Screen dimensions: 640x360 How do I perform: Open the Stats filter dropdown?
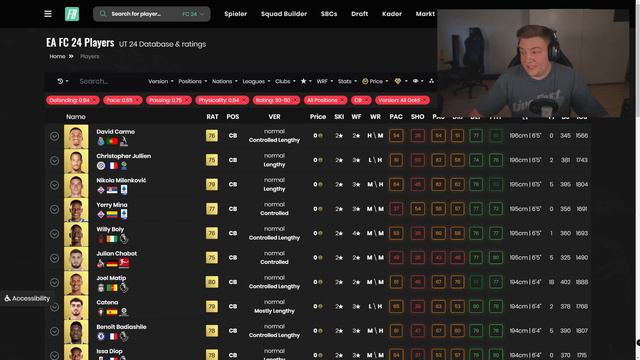pos(347,81)
